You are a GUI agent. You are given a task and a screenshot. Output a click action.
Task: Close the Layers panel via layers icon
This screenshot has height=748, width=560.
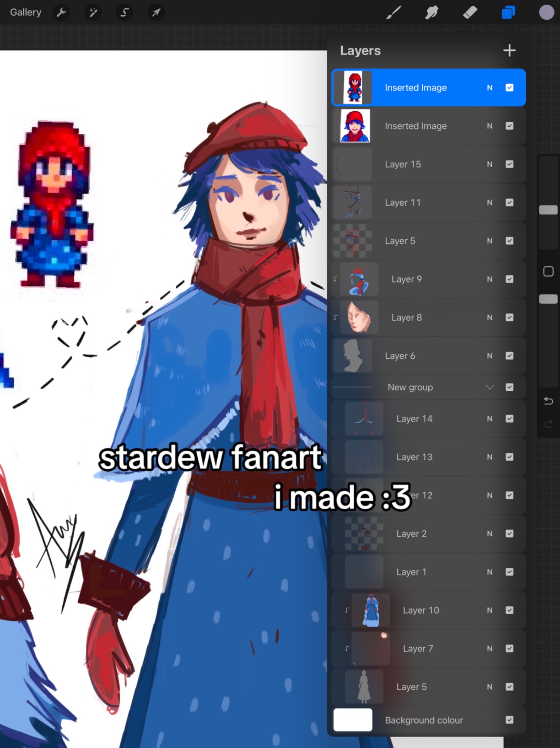(x=508, y=12)
